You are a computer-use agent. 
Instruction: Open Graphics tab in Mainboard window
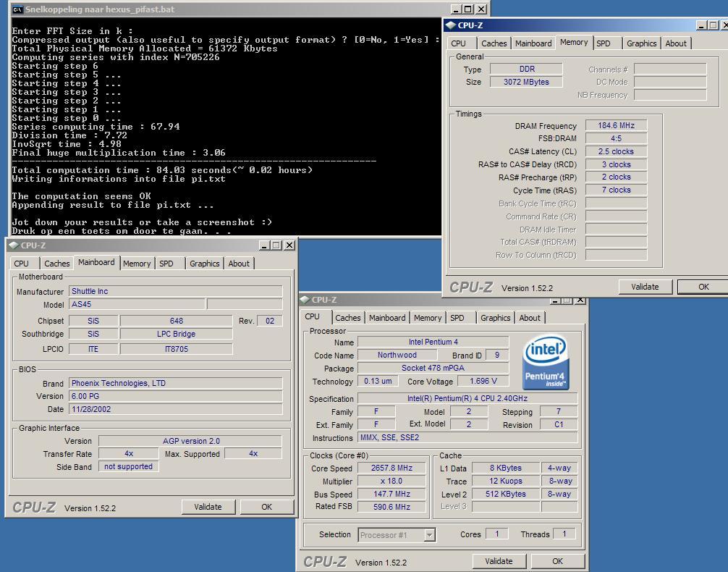point(204,264)
